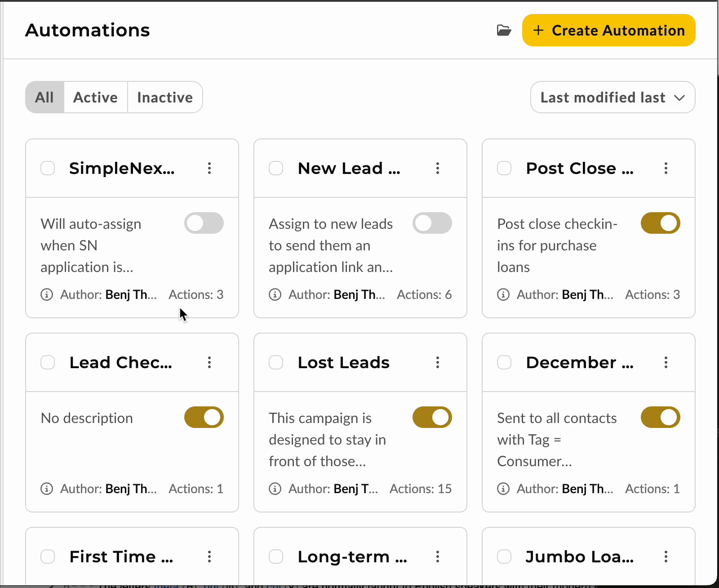
Task: Open the First Time automation title
Action: (121, 557)
